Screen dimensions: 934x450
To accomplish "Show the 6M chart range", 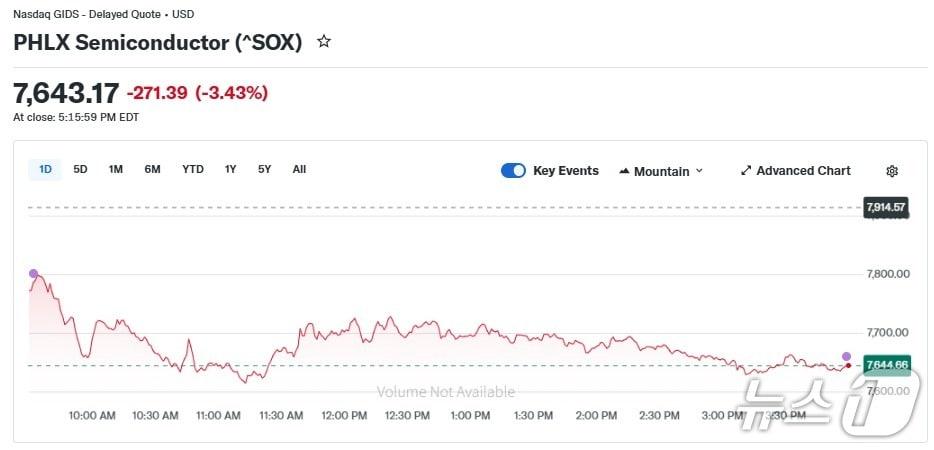I will 152,169.
